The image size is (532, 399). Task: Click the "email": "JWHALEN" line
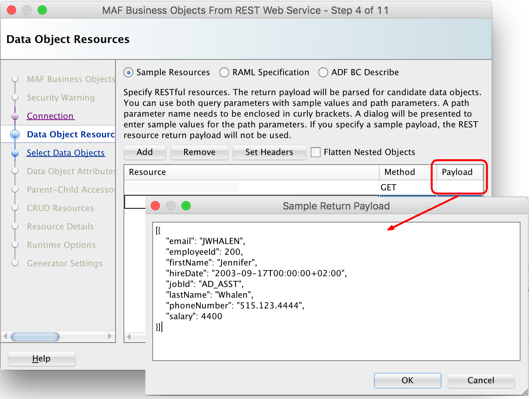[206, 241]
